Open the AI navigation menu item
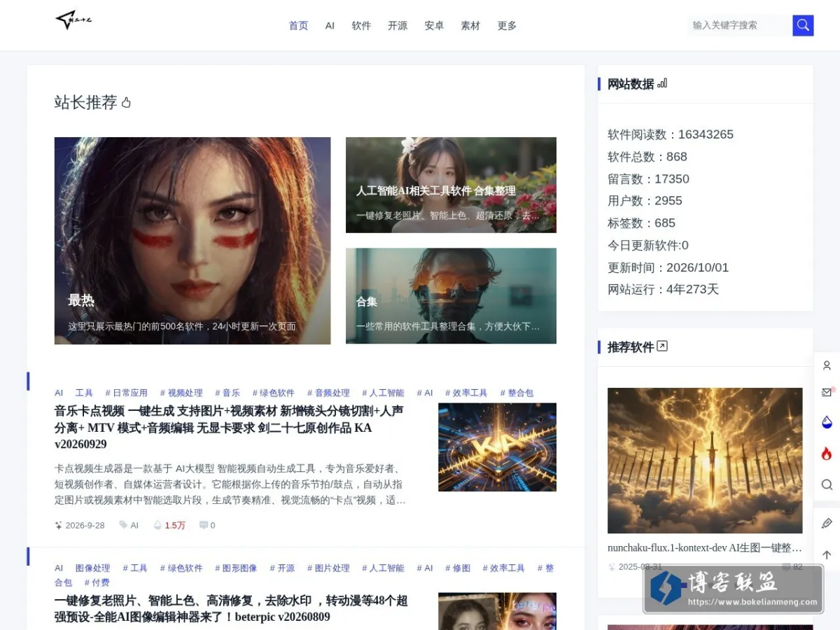 [x=330, y=25]
